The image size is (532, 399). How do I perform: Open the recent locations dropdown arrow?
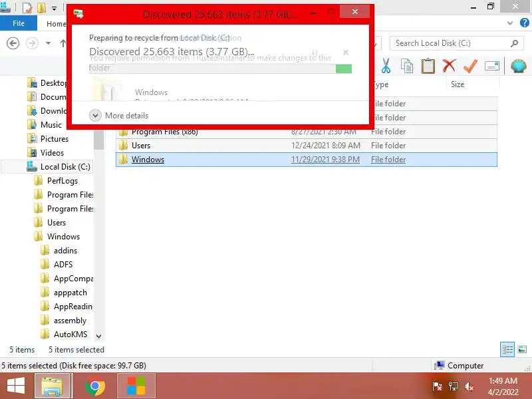pos(48,43)
